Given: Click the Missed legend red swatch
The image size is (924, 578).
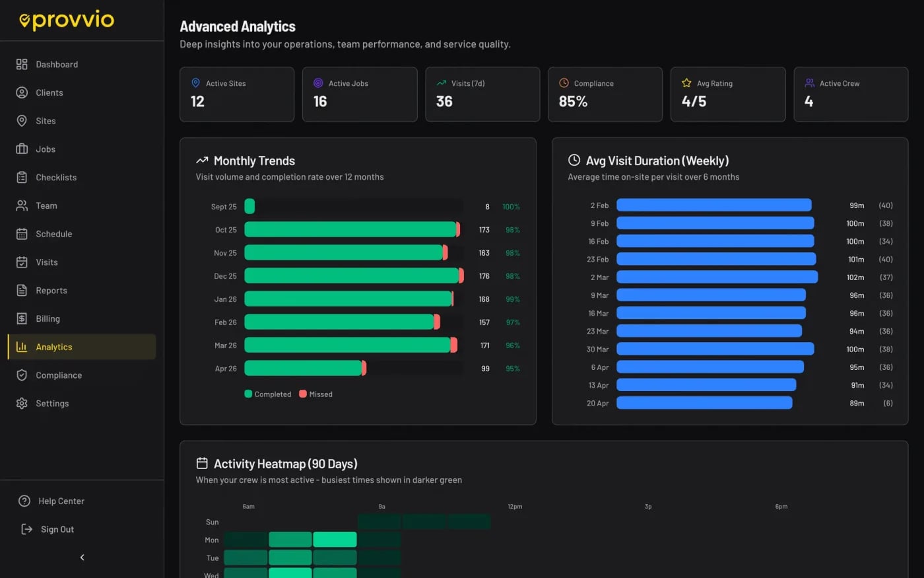Looking at the screenshot, I should click(303, 394).
